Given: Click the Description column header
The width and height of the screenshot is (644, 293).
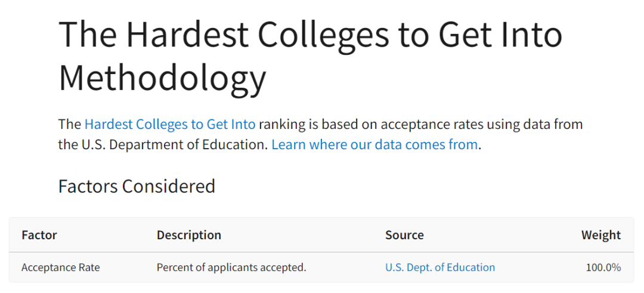Looking at the screenshot, I should click(189, 235).
